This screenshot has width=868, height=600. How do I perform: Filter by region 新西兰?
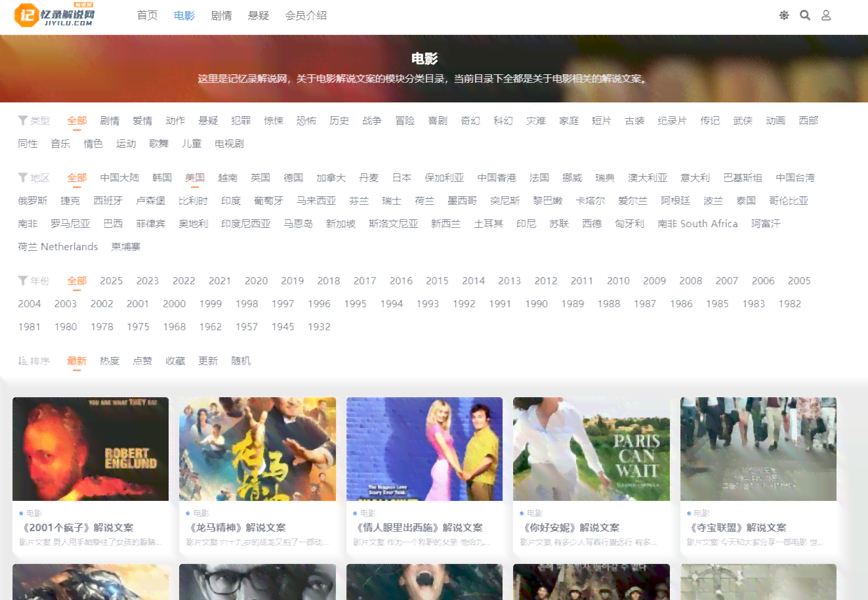coord(445,224)
